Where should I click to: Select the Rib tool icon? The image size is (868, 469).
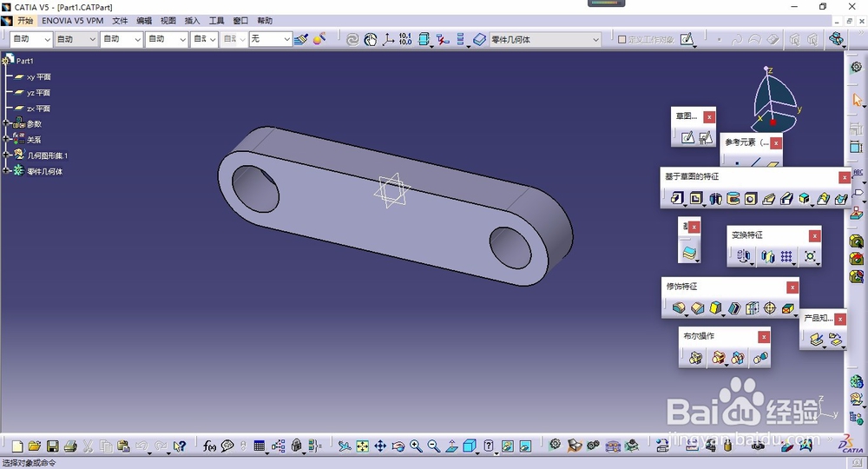(769, 198)
